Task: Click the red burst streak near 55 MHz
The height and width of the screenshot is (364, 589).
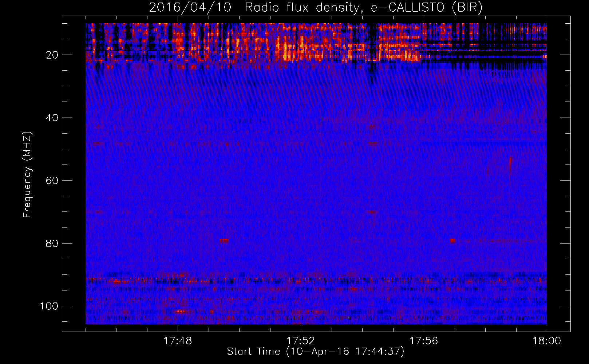Action: (x=510, y=166)
